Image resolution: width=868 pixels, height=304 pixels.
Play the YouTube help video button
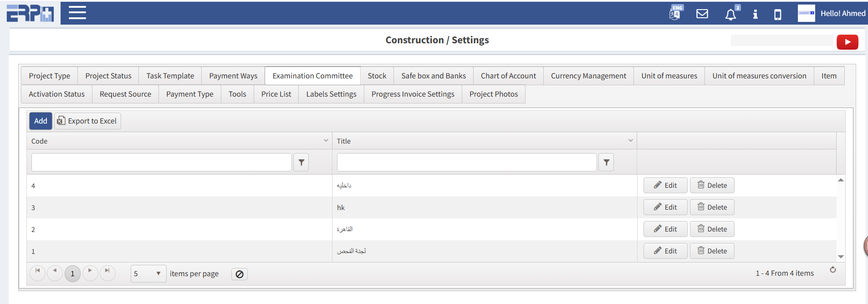click(x=847, y=42)
